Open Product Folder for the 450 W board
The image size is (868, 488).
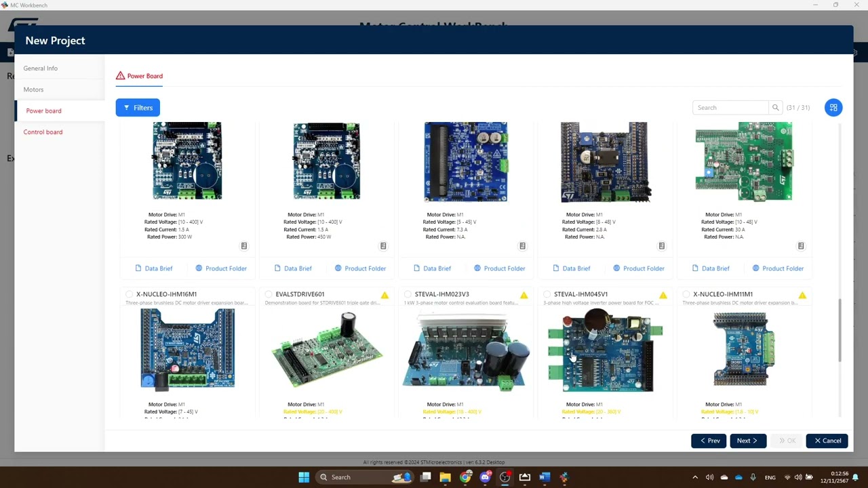pyautogui.click(x=360, y=268)
